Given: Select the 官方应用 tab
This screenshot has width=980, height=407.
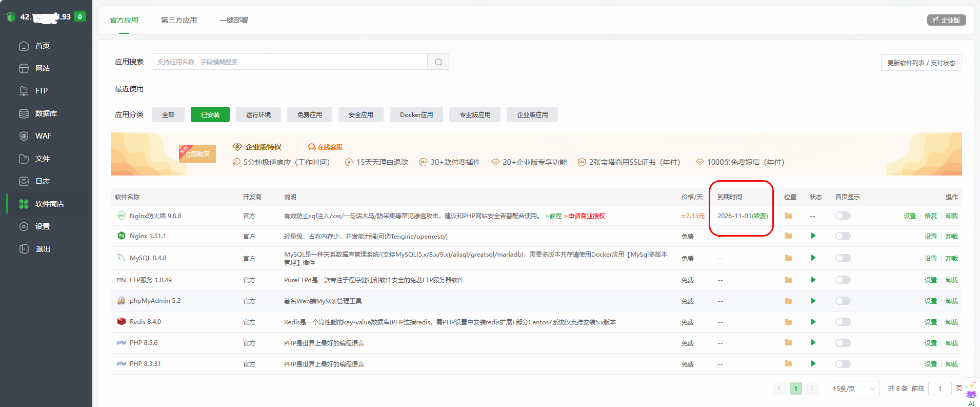Looking at the screenshot, I should pos(124,20).
